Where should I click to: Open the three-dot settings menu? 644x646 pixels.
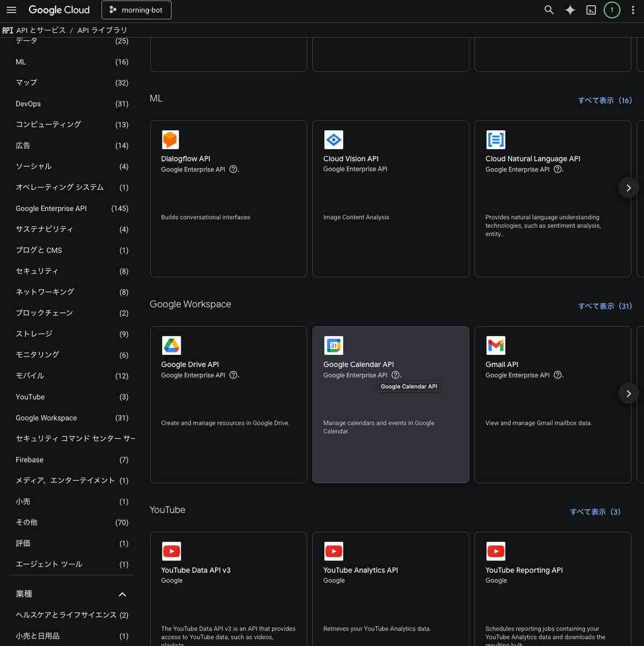(x=633, y=10)
